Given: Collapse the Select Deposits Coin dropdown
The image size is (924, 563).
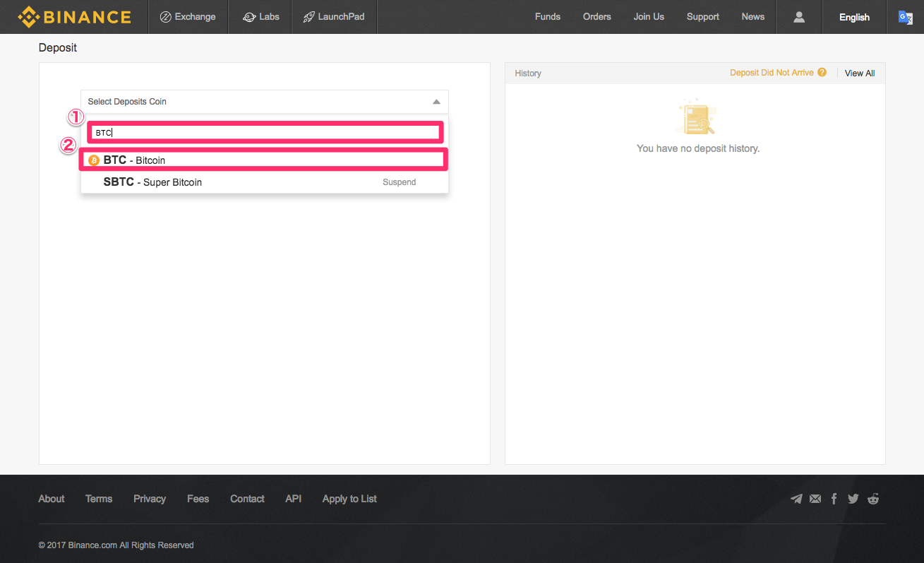Looking at the screenshot, I should coord(265,102).
